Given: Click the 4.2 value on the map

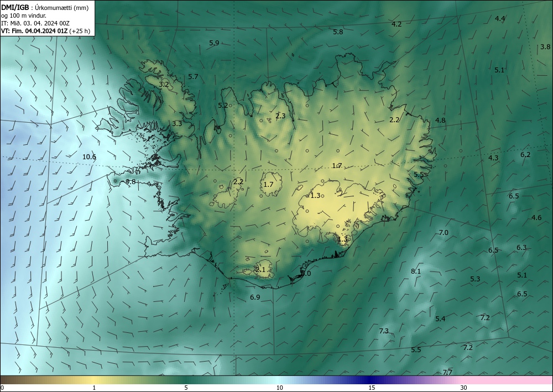Looking at the screenshot, I should pos(397,24).
